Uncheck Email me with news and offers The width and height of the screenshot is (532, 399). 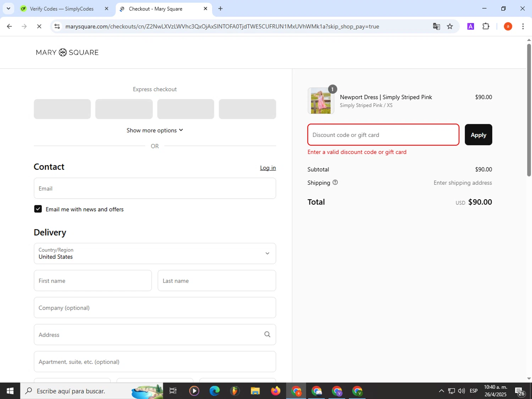tap(38, 209)
